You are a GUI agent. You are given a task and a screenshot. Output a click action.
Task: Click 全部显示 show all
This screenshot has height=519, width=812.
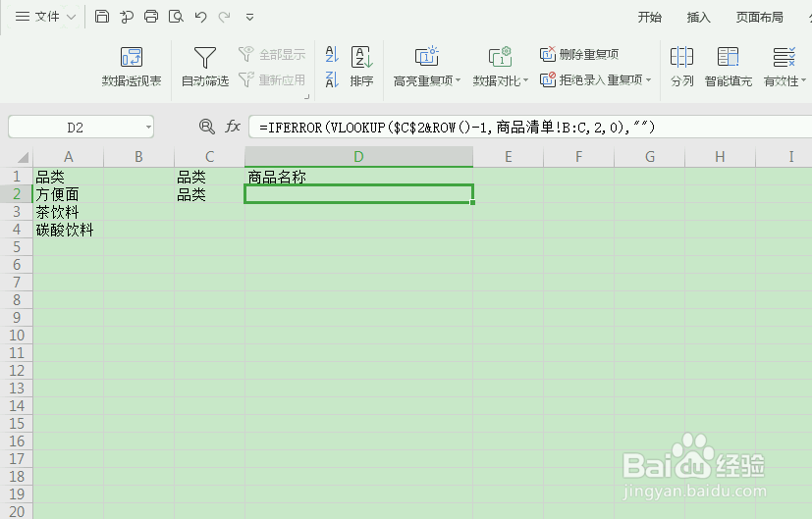272,54
